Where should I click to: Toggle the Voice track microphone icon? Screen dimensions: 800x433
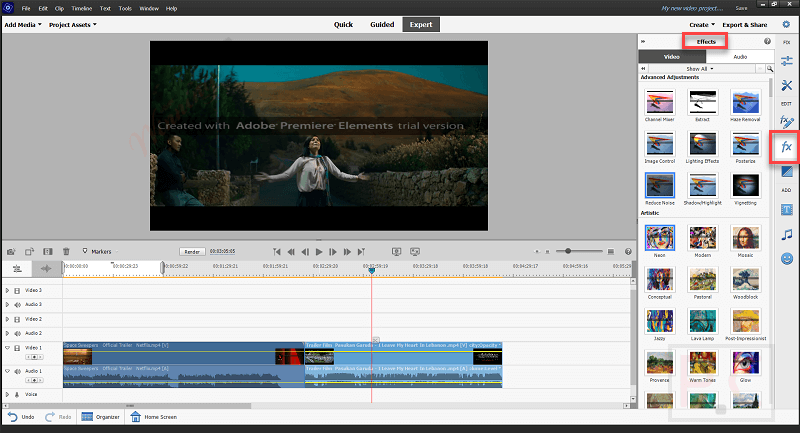pyautogui.click(x=17, y=394)
